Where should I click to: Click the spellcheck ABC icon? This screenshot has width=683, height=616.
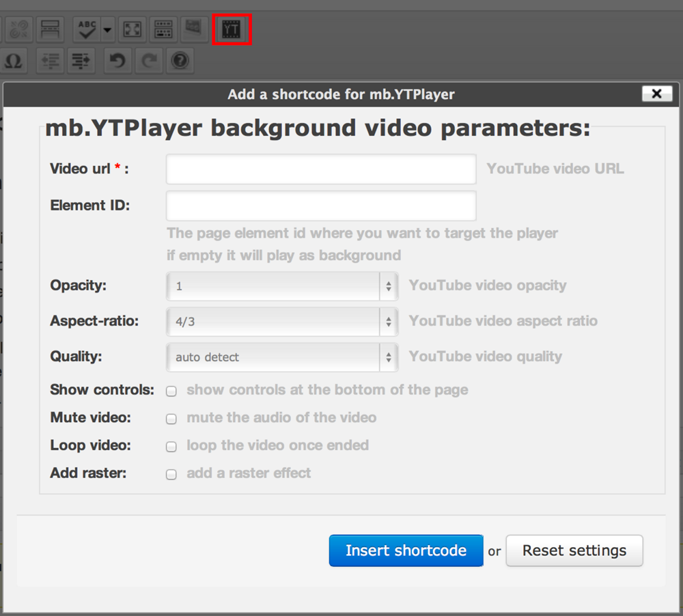click(87, 30)
